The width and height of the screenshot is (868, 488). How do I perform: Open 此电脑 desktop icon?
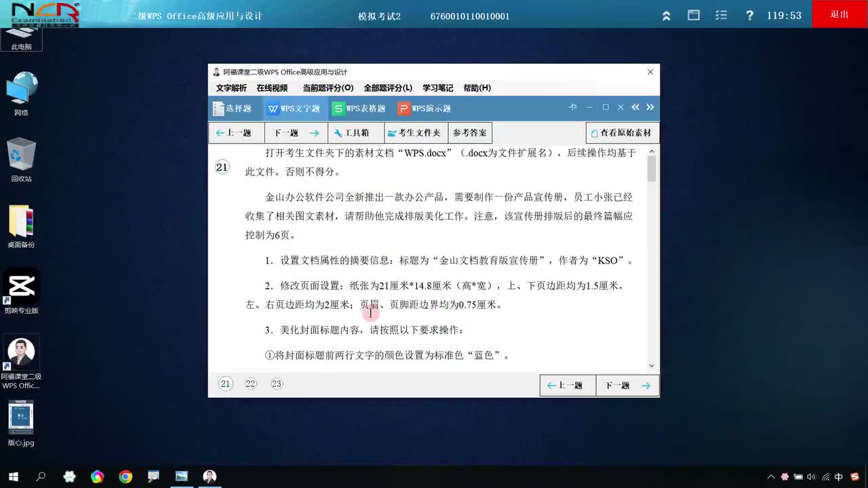point(22,39)
